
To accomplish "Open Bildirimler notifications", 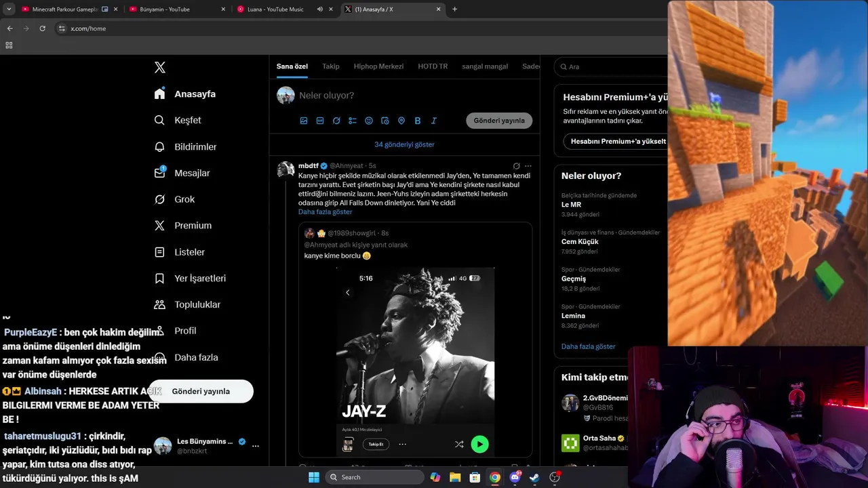I will (x=185, y=146).
